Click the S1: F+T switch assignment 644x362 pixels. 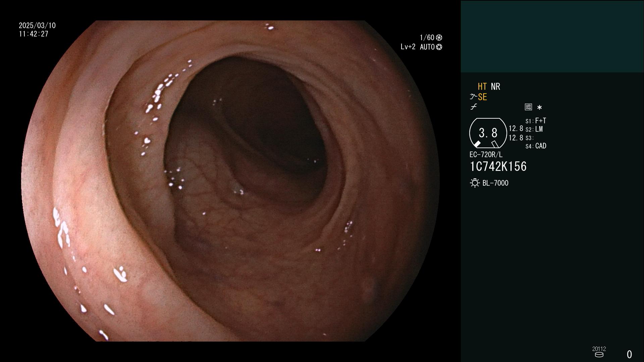tap(536, 121)
